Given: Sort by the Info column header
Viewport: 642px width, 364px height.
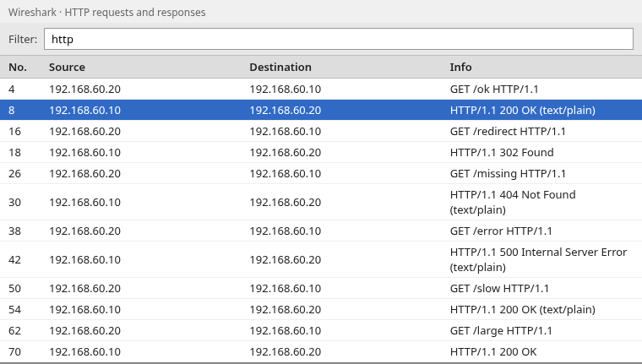Looking at the screenshot, I should coord(460,68).
